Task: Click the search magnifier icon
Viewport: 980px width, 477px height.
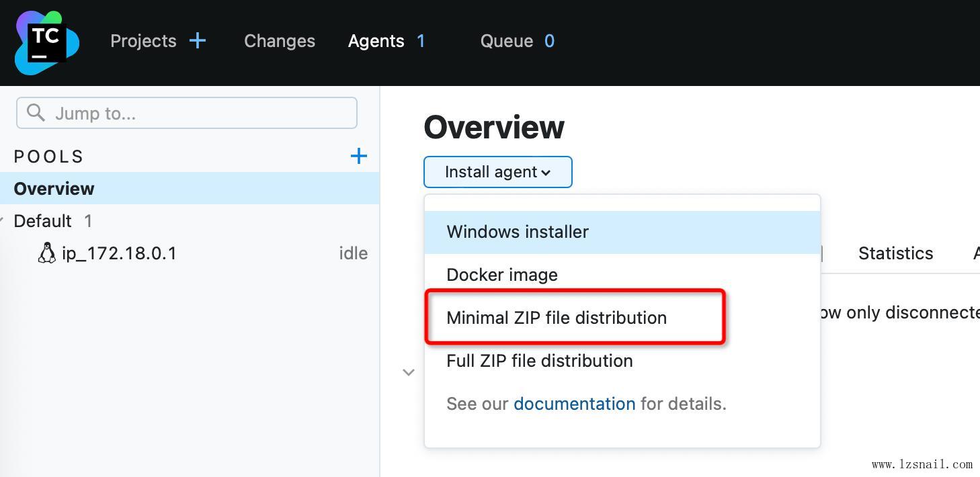Action: click(36, 113)
